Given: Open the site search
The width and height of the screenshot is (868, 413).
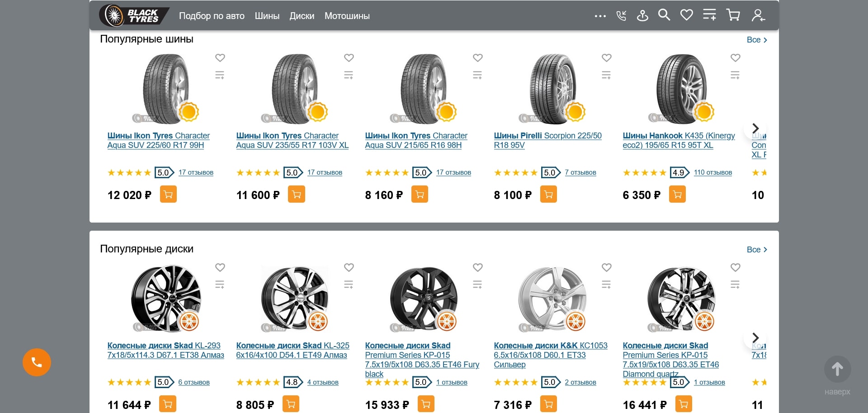Looking at the screenshot, I should coord(664,15).
